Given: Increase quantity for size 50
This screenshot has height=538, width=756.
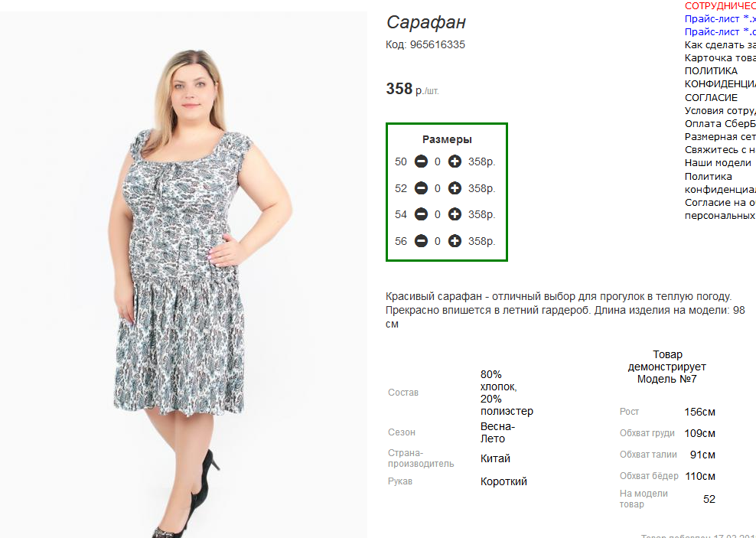Looking at the screenshot, I should [x=455, y=161].
